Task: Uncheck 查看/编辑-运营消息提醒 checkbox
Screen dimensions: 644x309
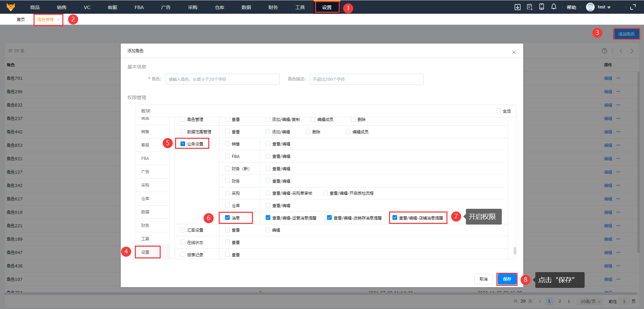Action: pos(268,218)
